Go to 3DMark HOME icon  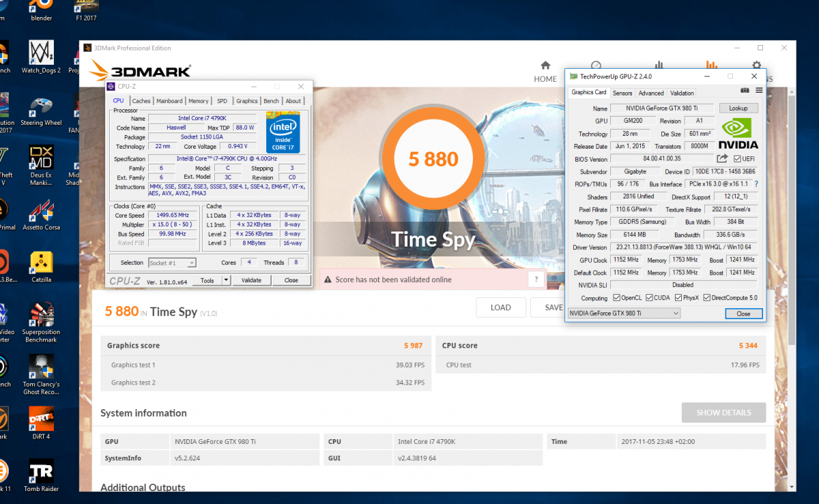coord(545,65)
